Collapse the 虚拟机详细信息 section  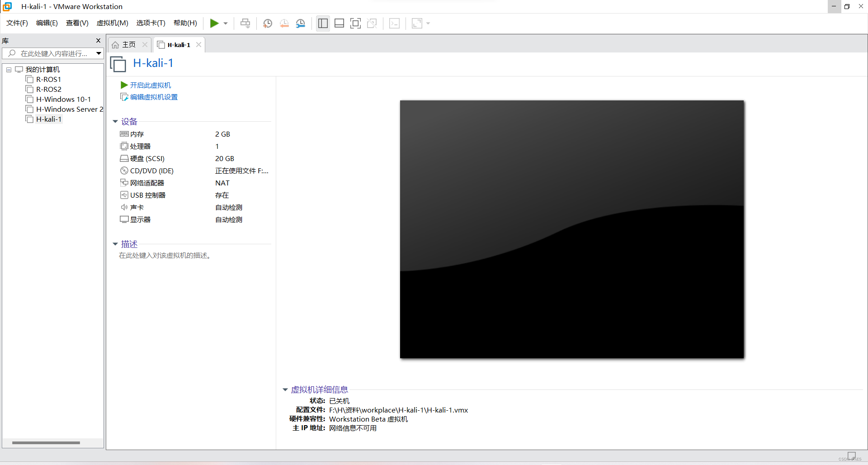click(x=285, y=390)
